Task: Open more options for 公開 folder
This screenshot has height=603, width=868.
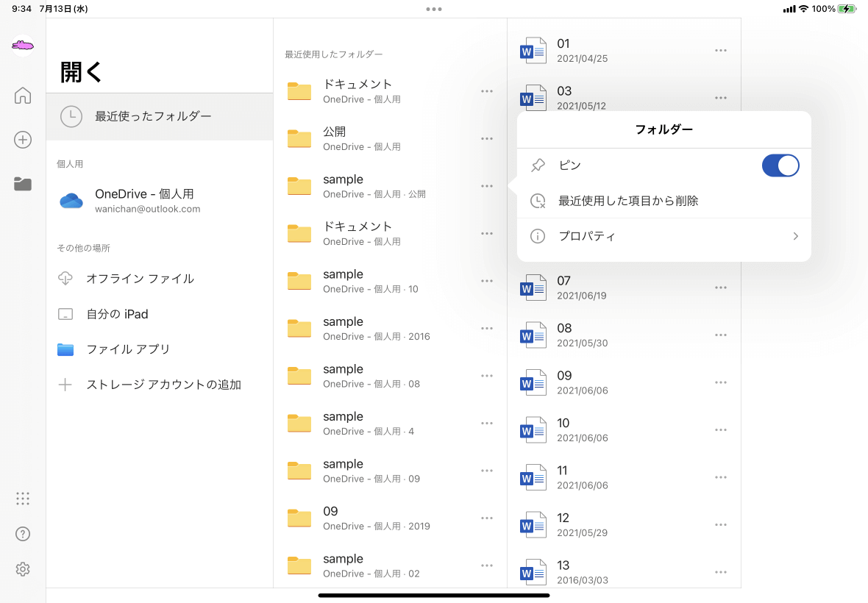Action: [x=487, y=138]
